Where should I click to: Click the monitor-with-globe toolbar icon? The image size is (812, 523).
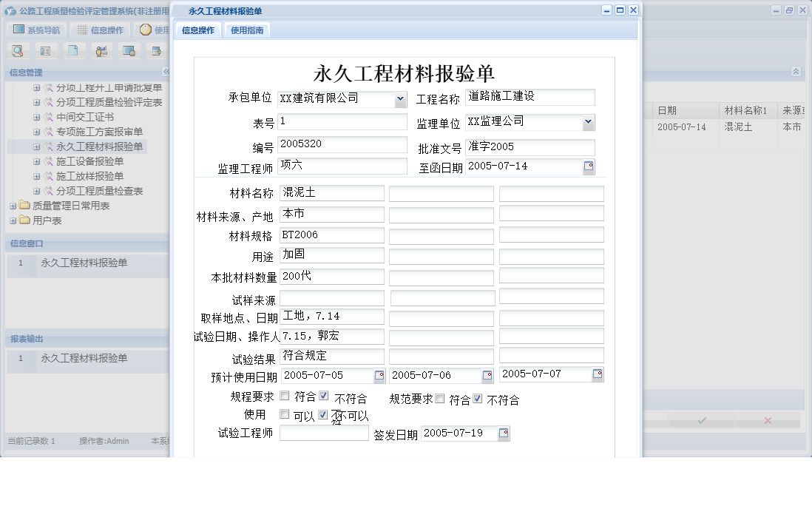[129, 50]
